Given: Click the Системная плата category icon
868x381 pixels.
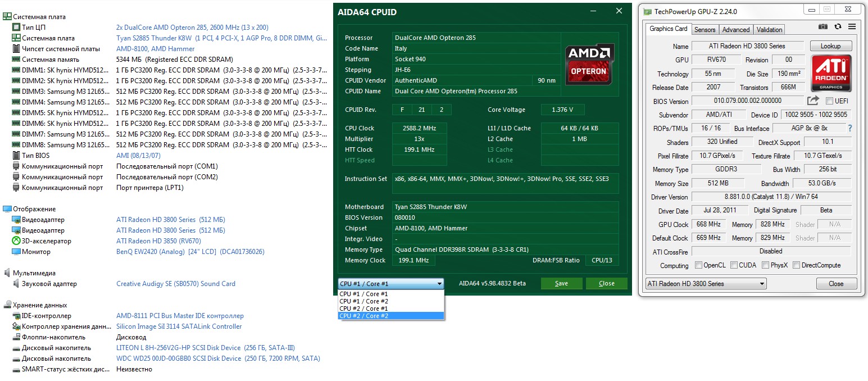Looking at the screenshot, I should [7, 17].
